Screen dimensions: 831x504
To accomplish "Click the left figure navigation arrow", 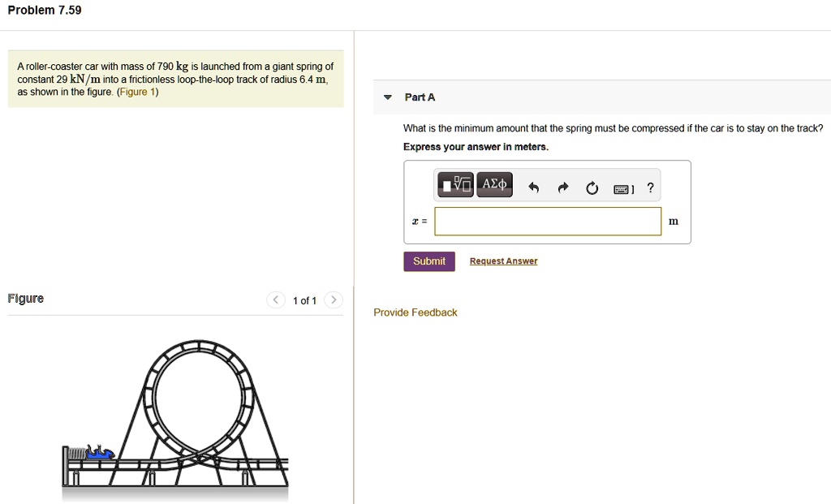I will point(275,299).
